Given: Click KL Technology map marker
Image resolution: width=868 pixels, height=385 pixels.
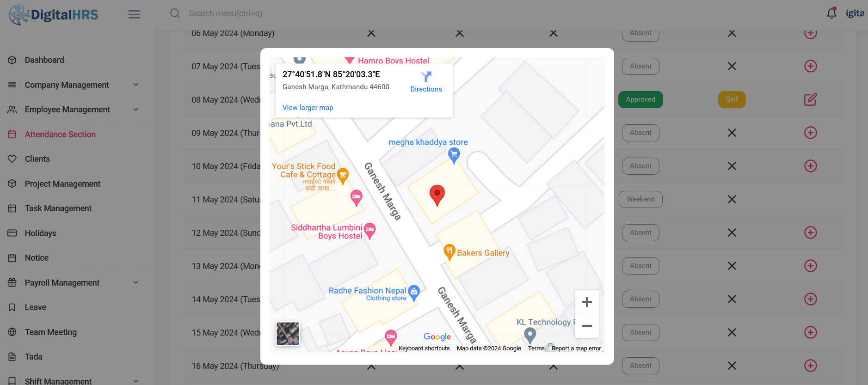Looking at the screenshot, I should [x=530, y=335].
